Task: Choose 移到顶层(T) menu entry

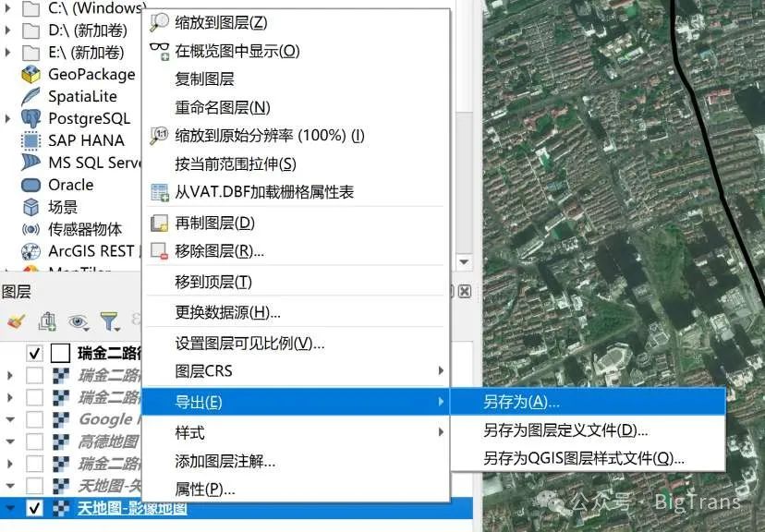Action: pos(296,282)
